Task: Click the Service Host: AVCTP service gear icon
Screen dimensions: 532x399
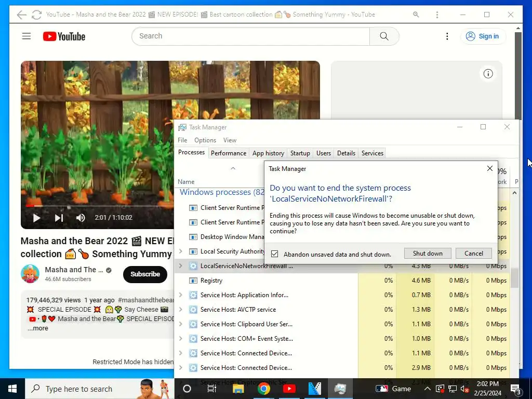Action: pos(193,310)
